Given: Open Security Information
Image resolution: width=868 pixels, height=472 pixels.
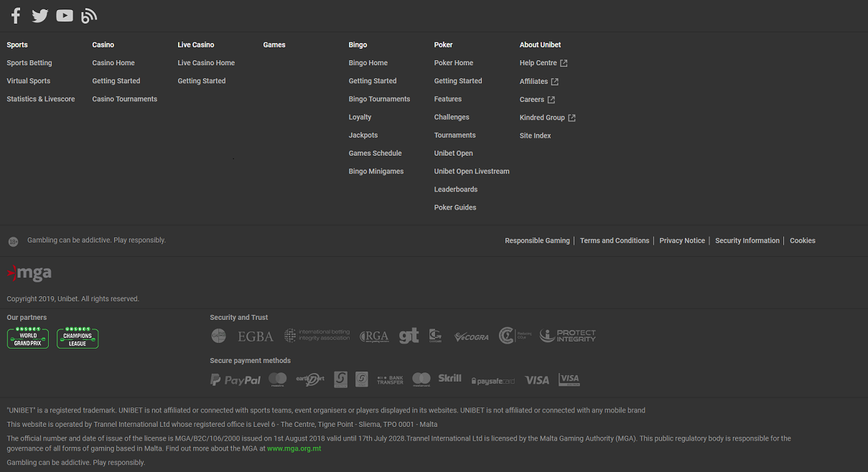Looking at the screenshot, I should [x=747, y=241].
